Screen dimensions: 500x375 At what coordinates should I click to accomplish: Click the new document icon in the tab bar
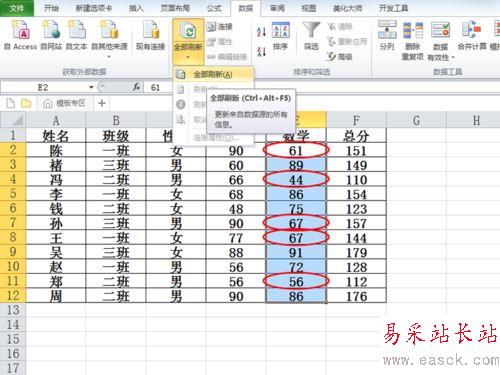coord(11,103)
